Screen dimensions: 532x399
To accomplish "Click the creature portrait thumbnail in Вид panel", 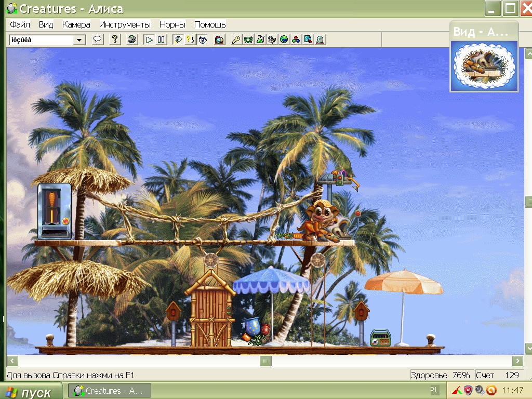I will [484, 66].
